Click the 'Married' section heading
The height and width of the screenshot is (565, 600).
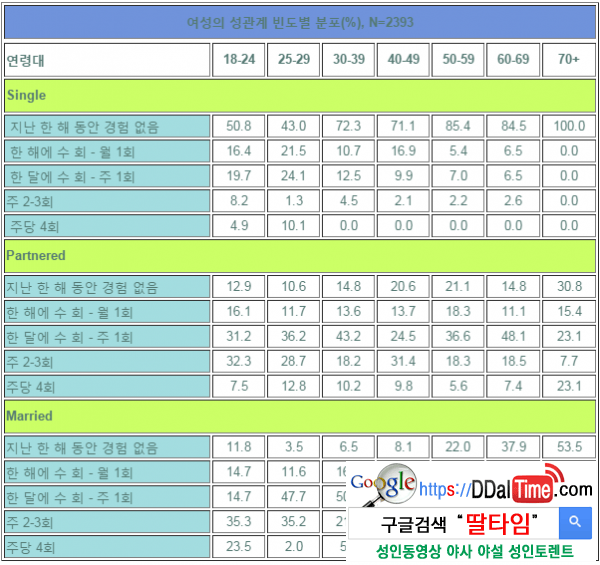(x=300, y=416)
